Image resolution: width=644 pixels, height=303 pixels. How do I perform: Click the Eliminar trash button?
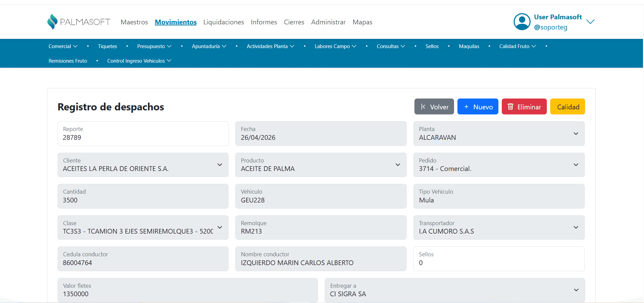[x=524, y=107]
